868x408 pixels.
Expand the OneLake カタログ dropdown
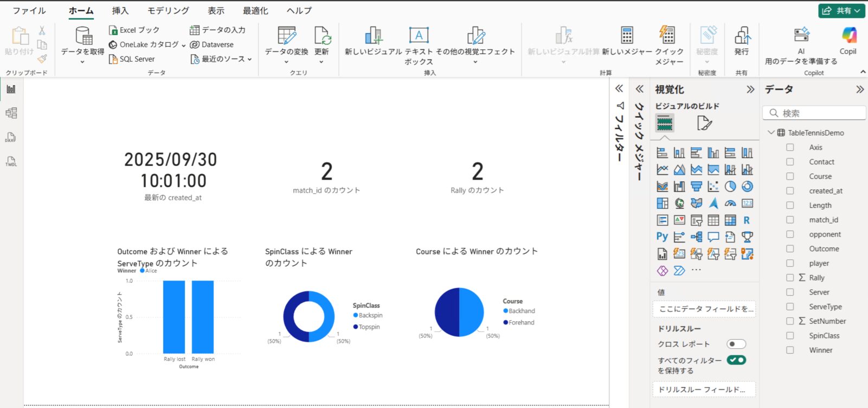[x=148, y=44]
